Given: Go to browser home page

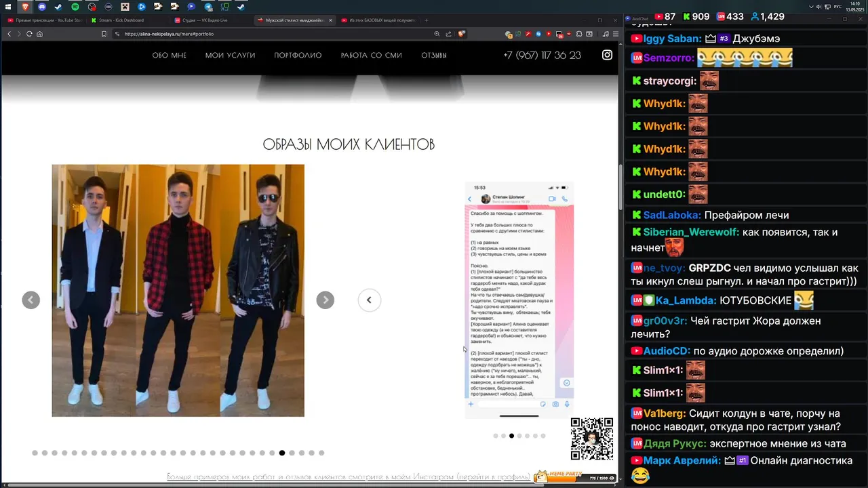Looking at the screenshot, I should click(39, 34).
